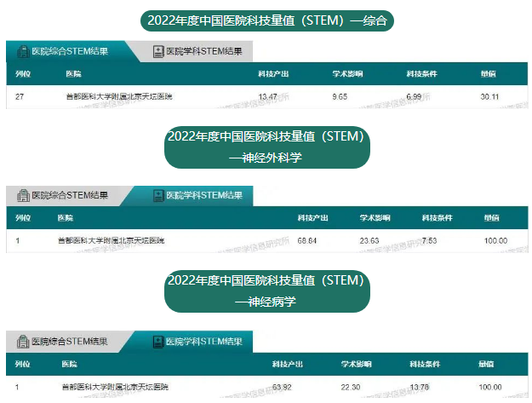Click the 列位 header in the 神经外科学 table
Viewport: 532px width, 403px height.
[23, 218]
